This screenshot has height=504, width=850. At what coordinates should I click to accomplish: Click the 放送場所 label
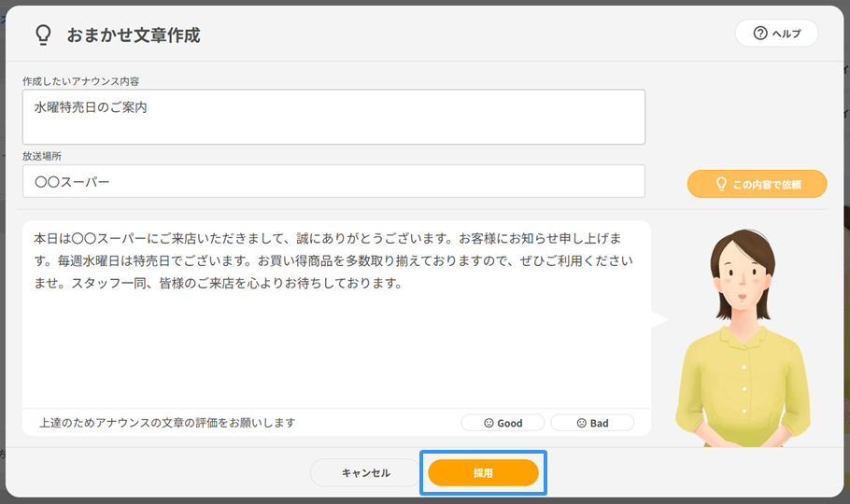click(42, 156)
